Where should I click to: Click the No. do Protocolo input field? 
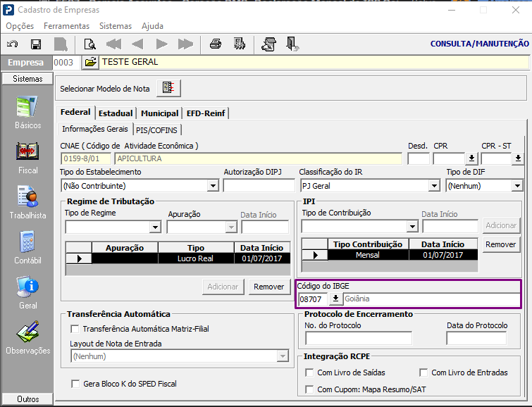click(359, 339)
